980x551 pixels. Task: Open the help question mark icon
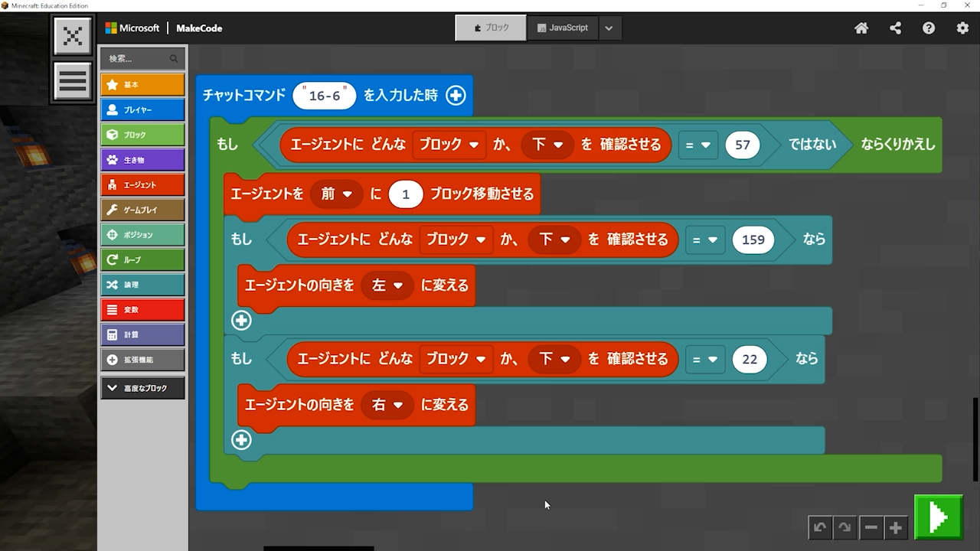point(929,28)
